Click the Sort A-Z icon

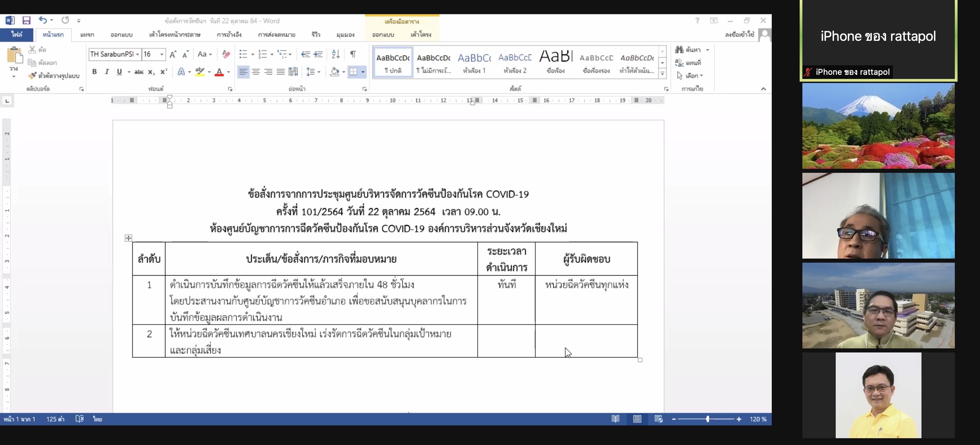(336, 54)
